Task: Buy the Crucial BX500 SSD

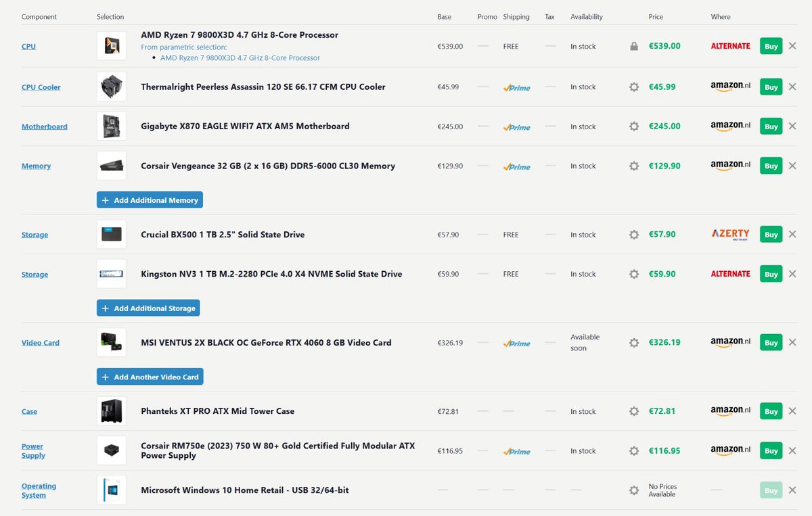Action: tap(771, 234)
